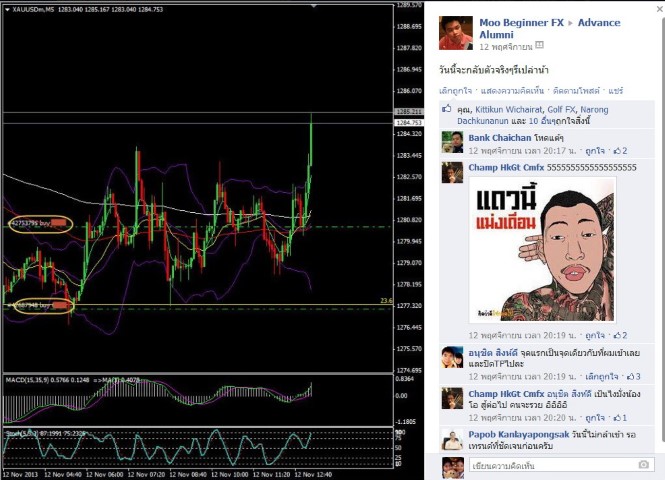Click the 20:19 timestamp under the meme
The width and height of the screenshot is (665, 480).
(522, 335)
